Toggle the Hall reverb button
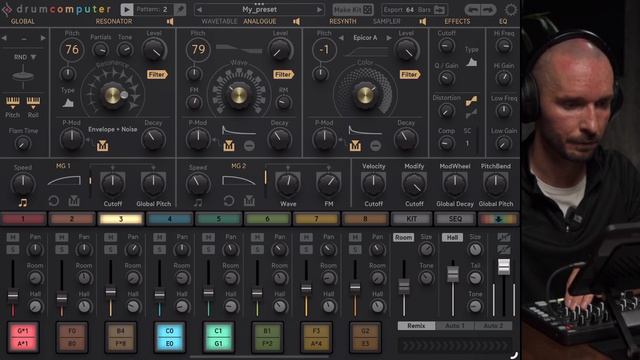This screenshot has height=360, width=640. click(x=452, y=237)
